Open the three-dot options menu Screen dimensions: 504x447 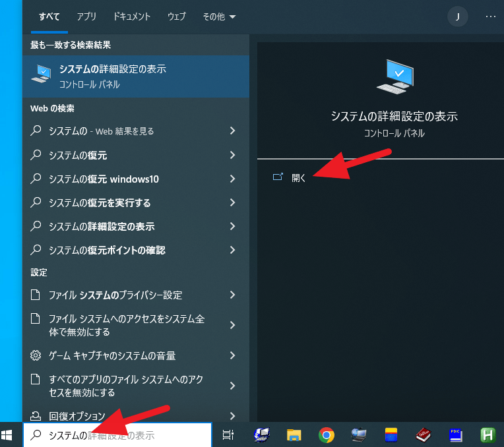(x=490, y=16)
